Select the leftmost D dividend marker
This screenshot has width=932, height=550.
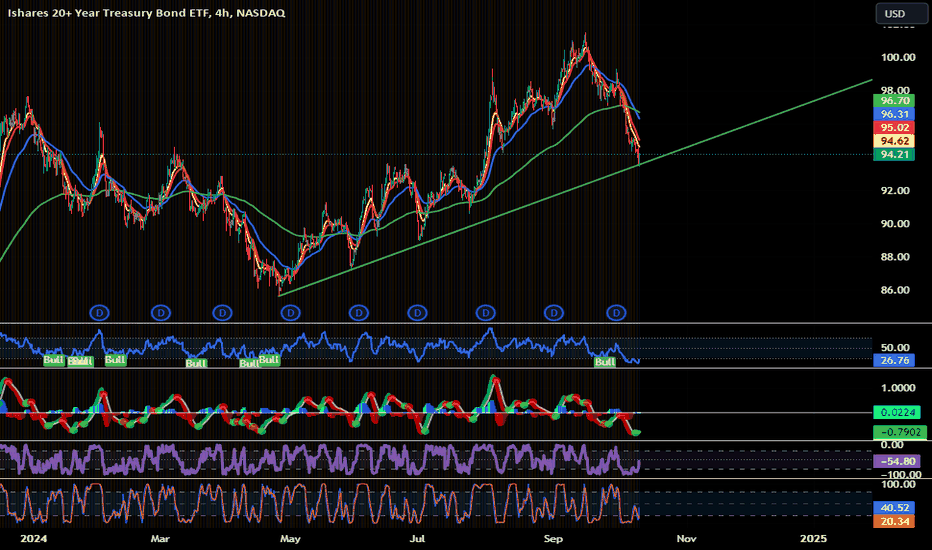(99, 313)
